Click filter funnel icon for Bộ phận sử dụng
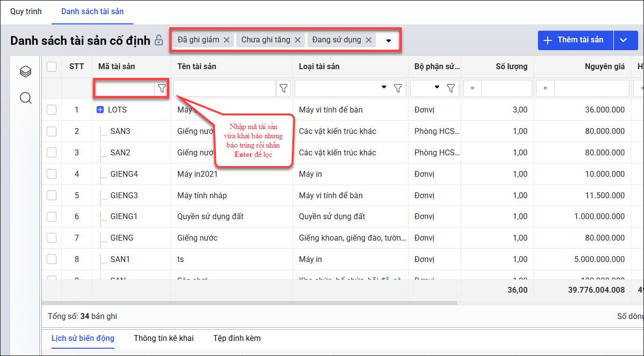Image resolution: width=644 pixels, height=356 pixels. [x=451, y=88]
